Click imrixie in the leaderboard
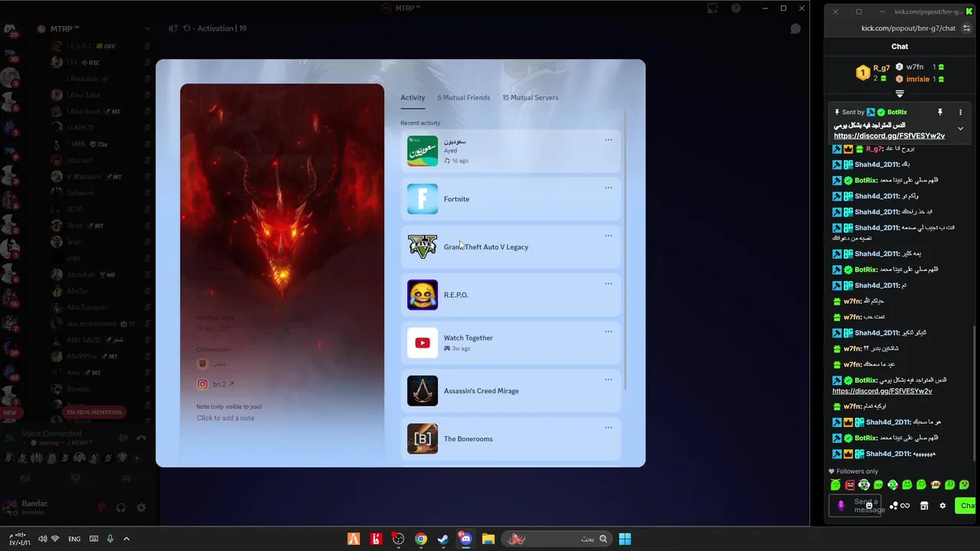The width and height of the screenshot is (980, 551). pos(917,79)
